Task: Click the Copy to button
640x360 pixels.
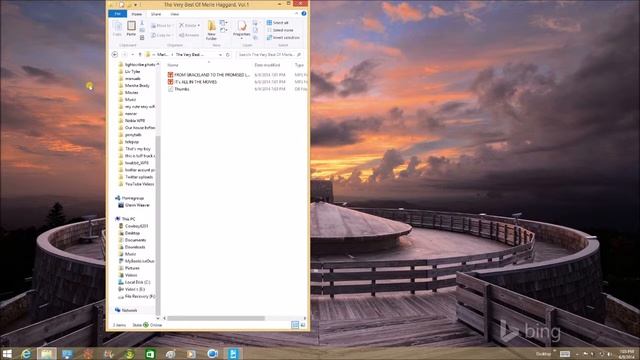Action: (161, 35)
